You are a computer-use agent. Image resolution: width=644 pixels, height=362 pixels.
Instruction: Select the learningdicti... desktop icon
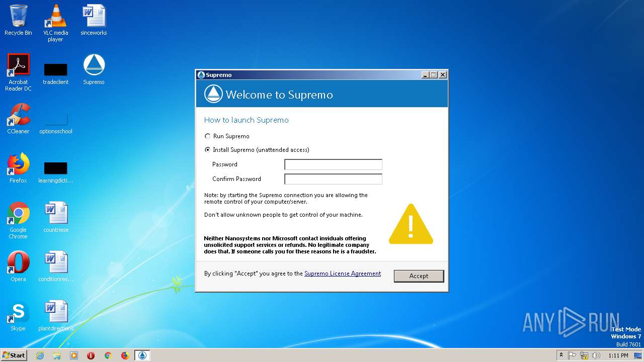tap(55, 172)
